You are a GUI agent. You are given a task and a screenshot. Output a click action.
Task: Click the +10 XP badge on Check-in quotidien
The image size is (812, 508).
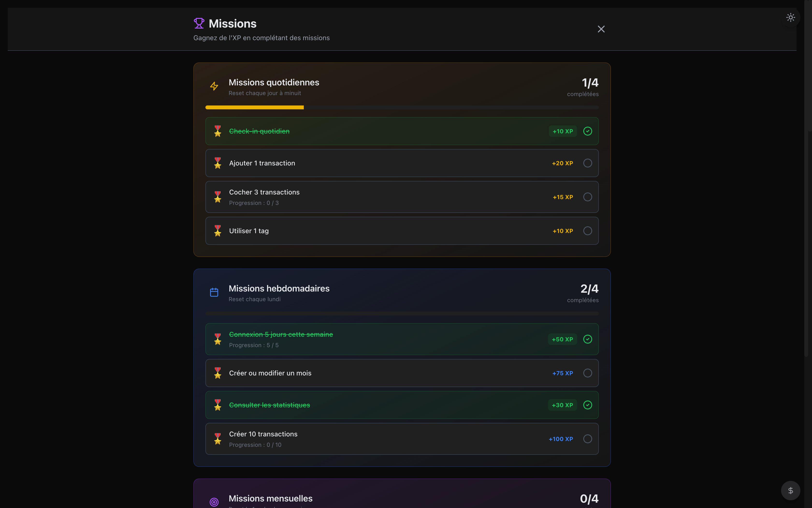point(563,131)
